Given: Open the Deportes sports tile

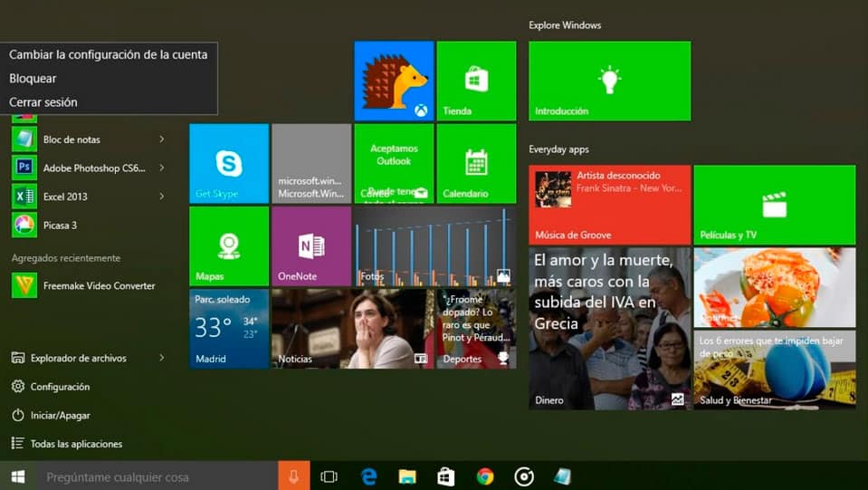Looking at the screenshot, I should tap(476, 329).
